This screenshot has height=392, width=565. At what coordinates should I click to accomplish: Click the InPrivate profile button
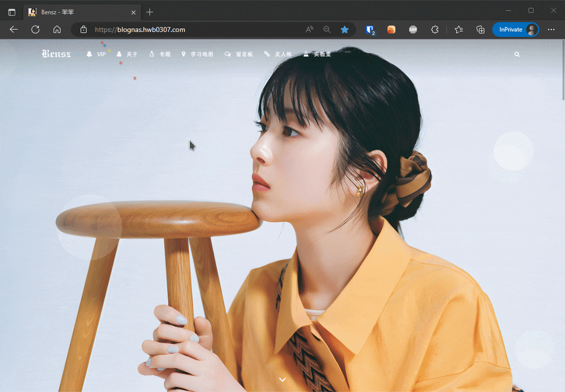pos(515,30)
